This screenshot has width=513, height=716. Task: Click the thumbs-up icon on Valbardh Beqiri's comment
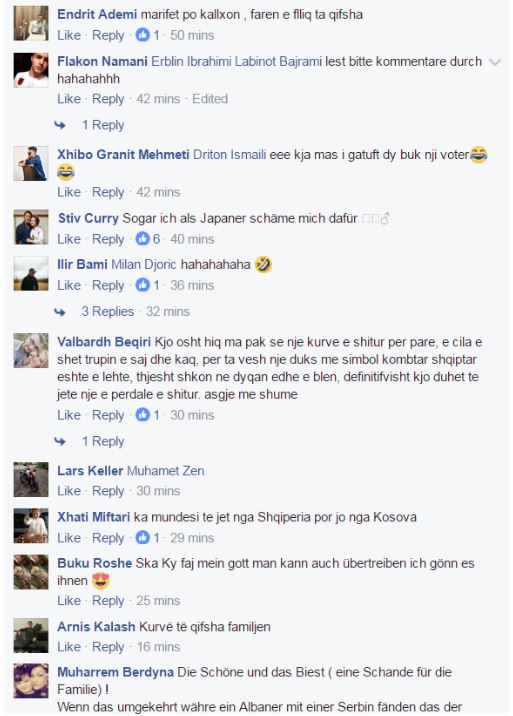(143, 415)
